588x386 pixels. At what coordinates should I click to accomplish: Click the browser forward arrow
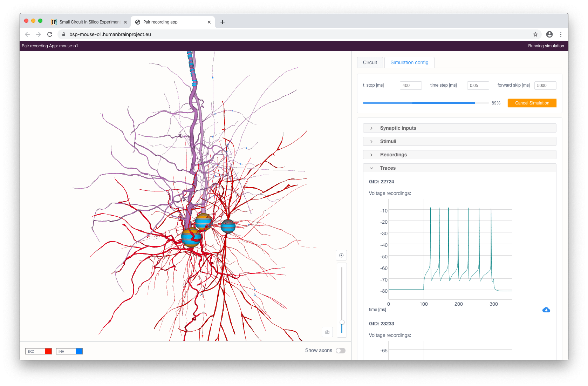click(x=39, y=34)
